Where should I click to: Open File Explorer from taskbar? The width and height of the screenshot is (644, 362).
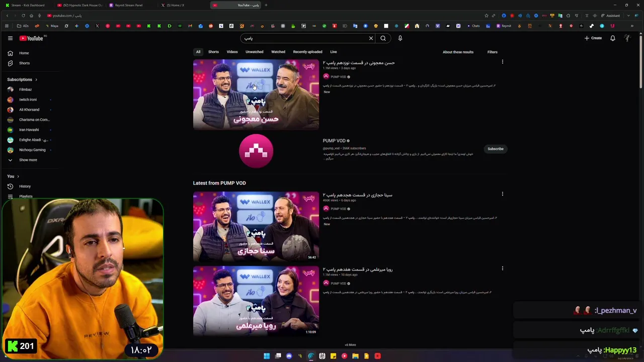(355, 356)
